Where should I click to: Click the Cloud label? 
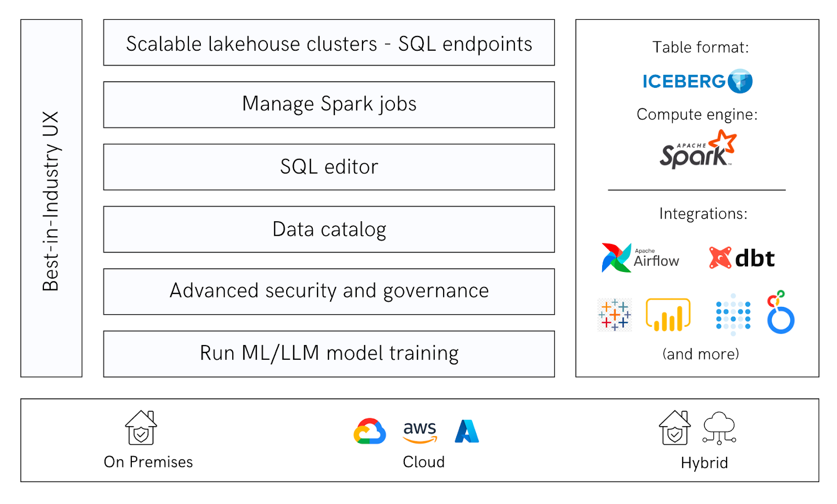click(424, 462)
